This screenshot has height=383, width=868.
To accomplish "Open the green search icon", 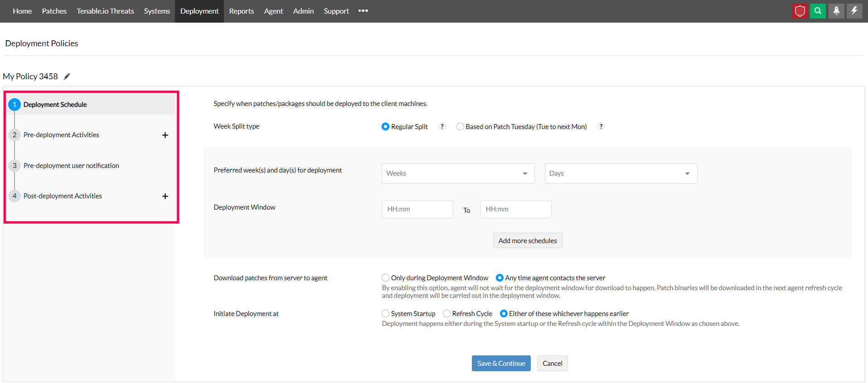I will [x=818, y=11].
